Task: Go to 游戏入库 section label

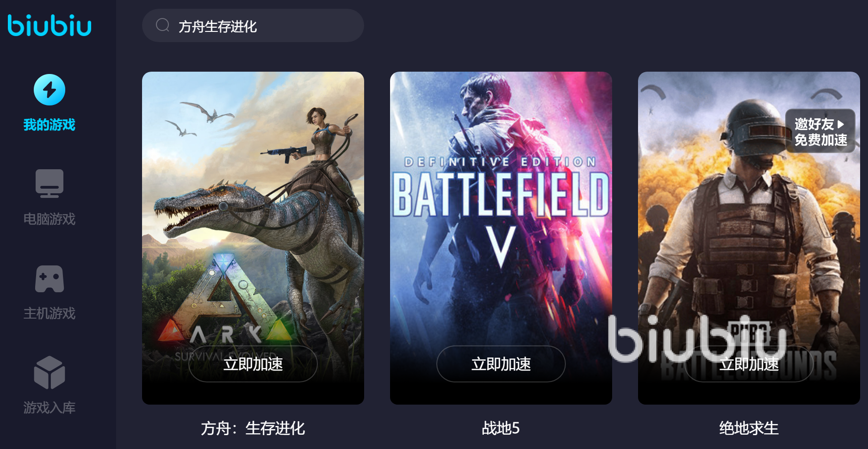Action: (x=50, y=408)
